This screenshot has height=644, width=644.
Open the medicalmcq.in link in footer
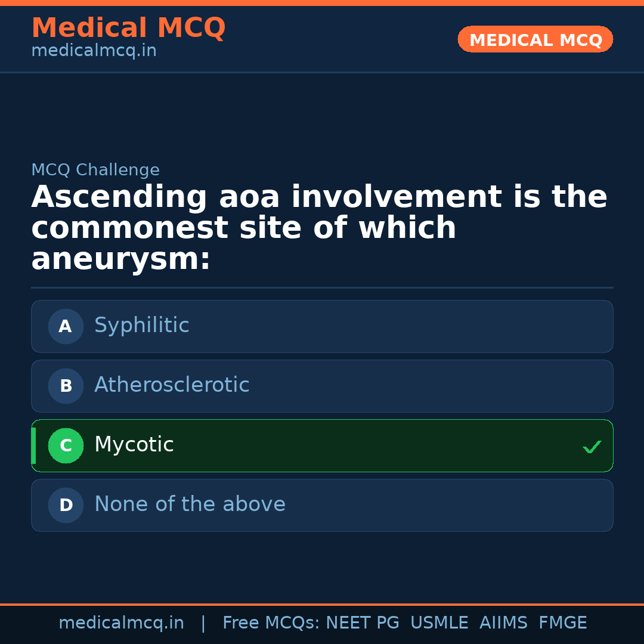tap(122, 622)
